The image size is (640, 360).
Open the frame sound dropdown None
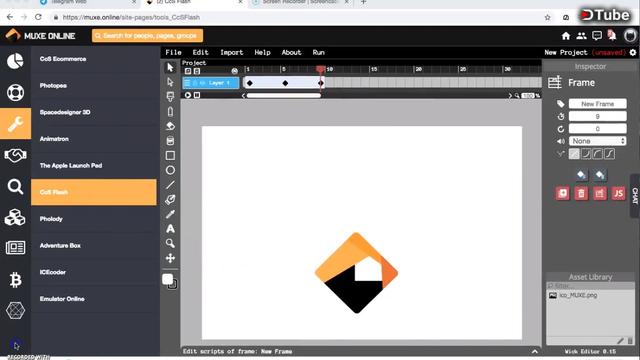[598, 141]
